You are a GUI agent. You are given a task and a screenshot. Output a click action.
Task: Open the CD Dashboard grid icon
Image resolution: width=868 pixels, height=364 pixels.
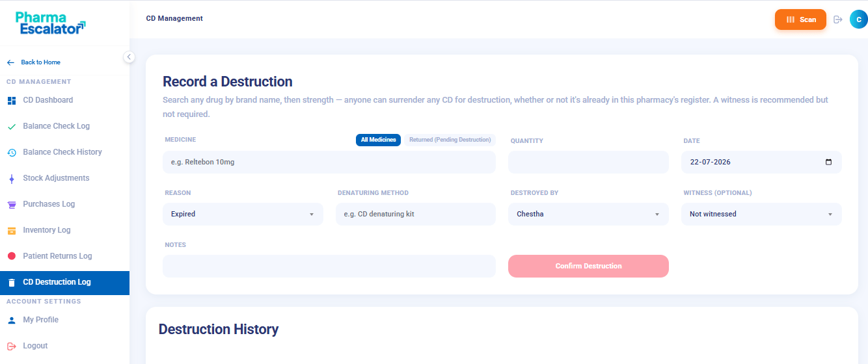12,101
